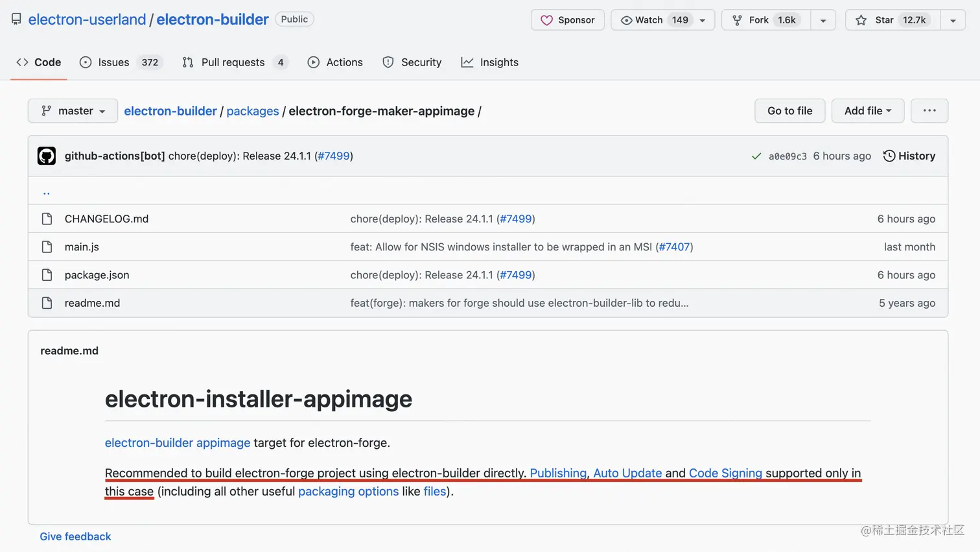980x552 pixels.
Task: Click the Sponsor heart button
Action: (x=568, y=20)
